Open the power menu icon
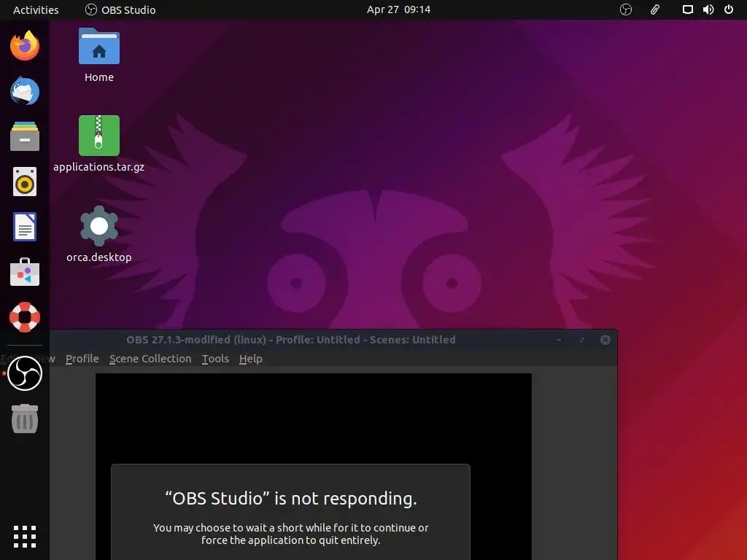This screenshot has height=560, width=747. [x=729, y=9]
